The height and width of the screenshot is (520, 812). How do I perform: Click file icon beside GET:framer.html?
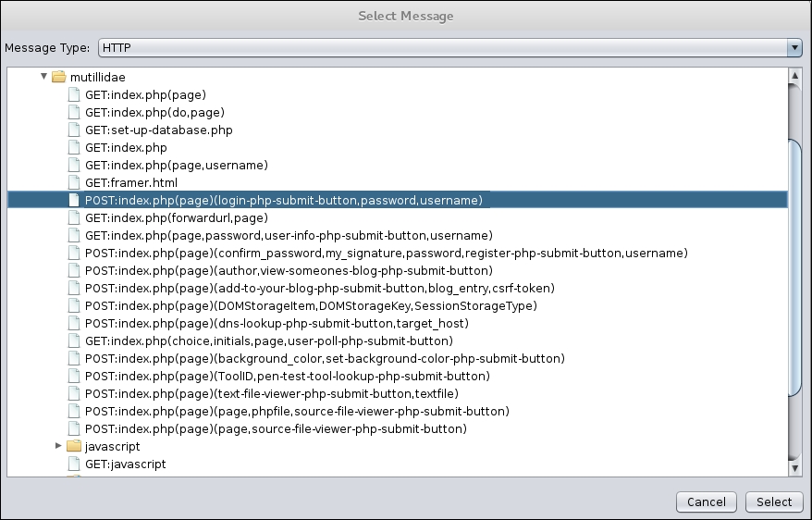(74, 183)
